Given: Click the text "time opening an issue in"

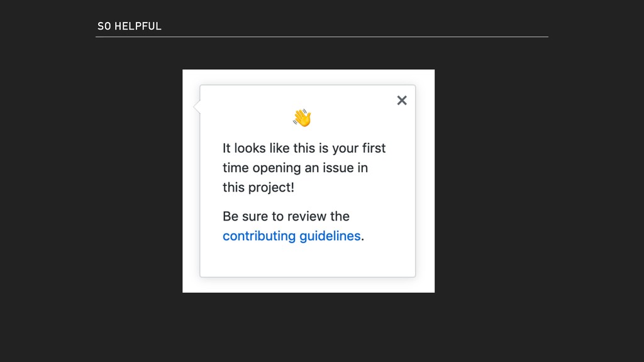Looking at the screenshot, I should tap(296, 168).
